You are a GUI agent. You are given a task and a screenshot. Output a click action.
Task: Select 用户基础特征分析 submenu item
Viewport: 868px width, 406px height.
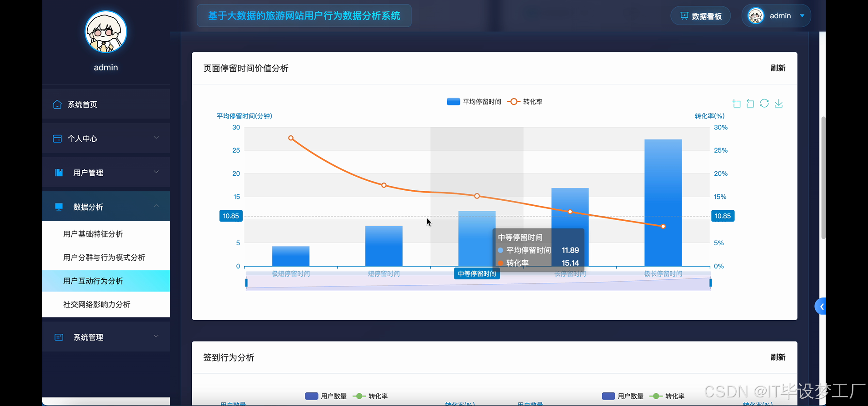coord(106,234)
